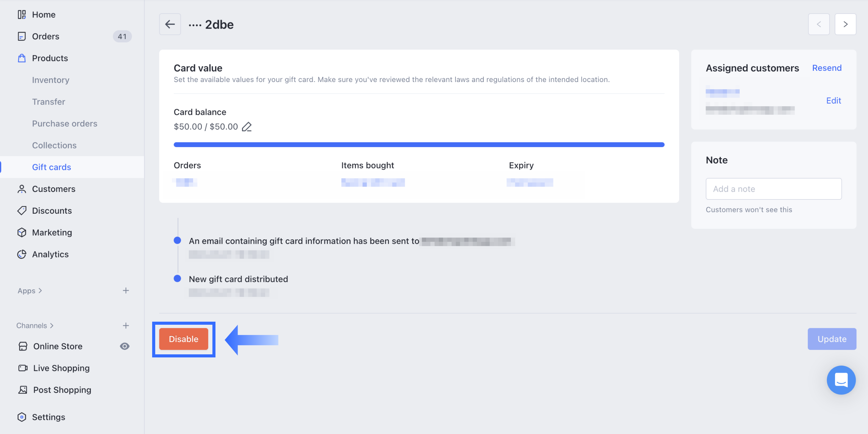Screen dimensions: 868x434
Task: Click the plus icon next to Channels
Action: (x=126, y=326)
